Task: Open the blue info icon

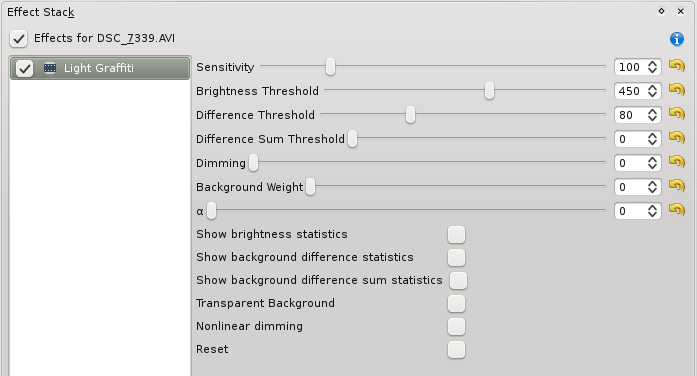Action: [677, 39]
